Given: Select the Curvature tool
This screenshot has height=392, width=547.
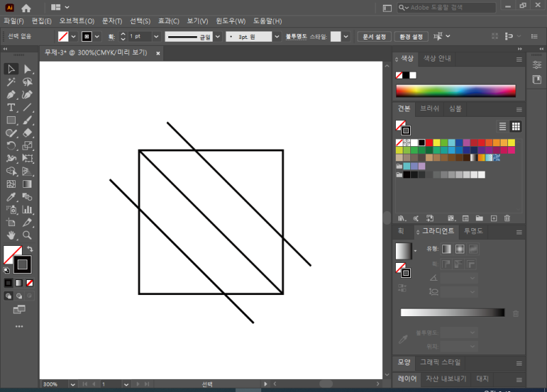Looking at the screenshot, I should (27, 95).
